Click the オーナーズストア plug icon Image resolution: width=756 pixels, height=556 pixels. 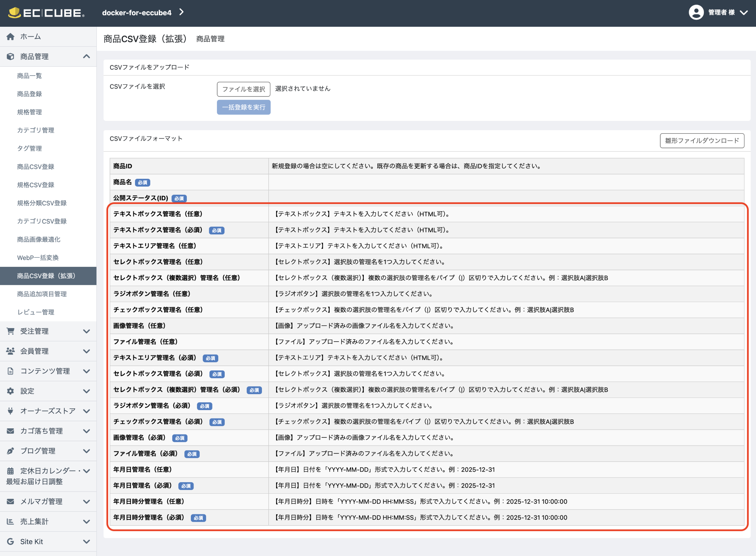coord(10,411)
